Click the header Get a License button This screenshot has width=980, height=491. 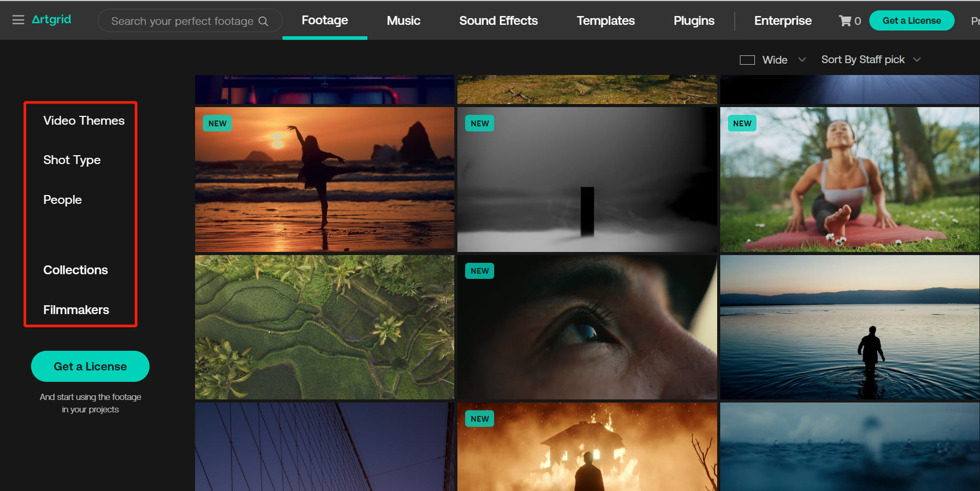911,21
